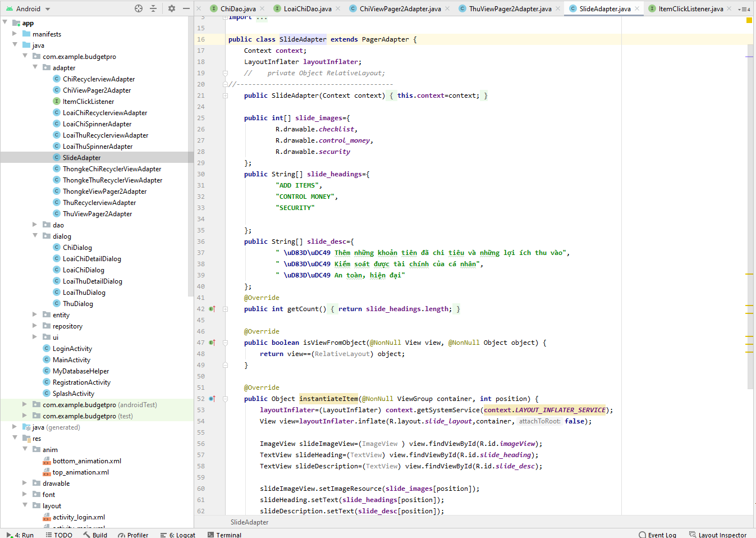Open project view settings gear
Screen dimensions: 756x538
[172, 8]
